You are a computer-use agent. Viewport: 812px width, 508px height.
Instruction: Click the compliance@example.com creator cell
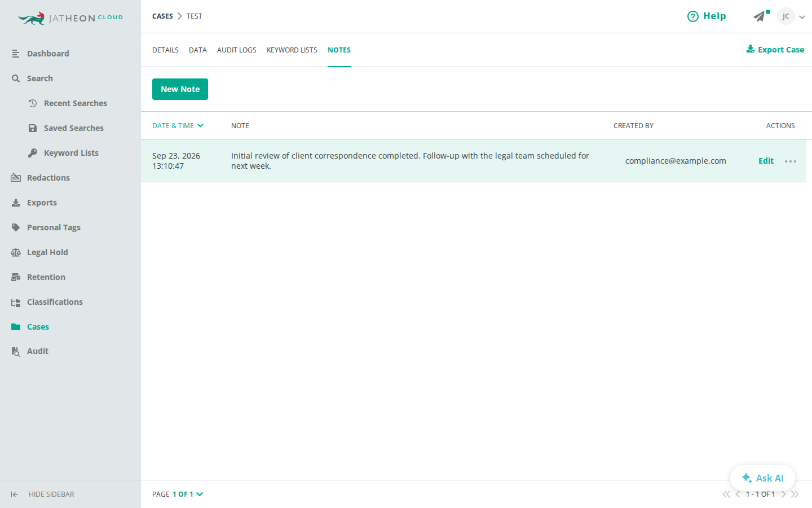676,161
